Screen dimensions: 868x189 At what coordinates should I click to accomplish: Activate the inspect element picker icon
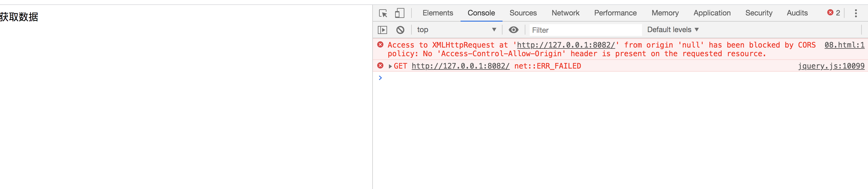pyautogui.click(x=383, y=13)
